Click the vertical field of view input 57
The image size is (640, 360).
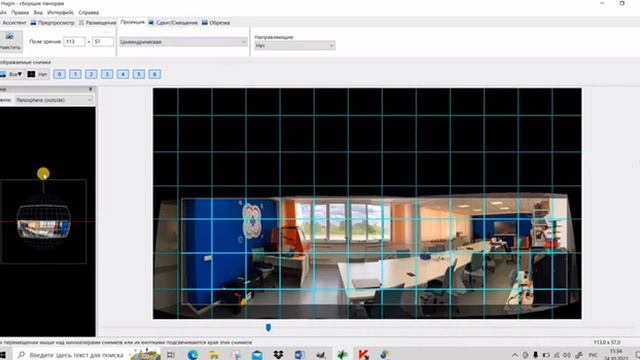coord(102,42)
